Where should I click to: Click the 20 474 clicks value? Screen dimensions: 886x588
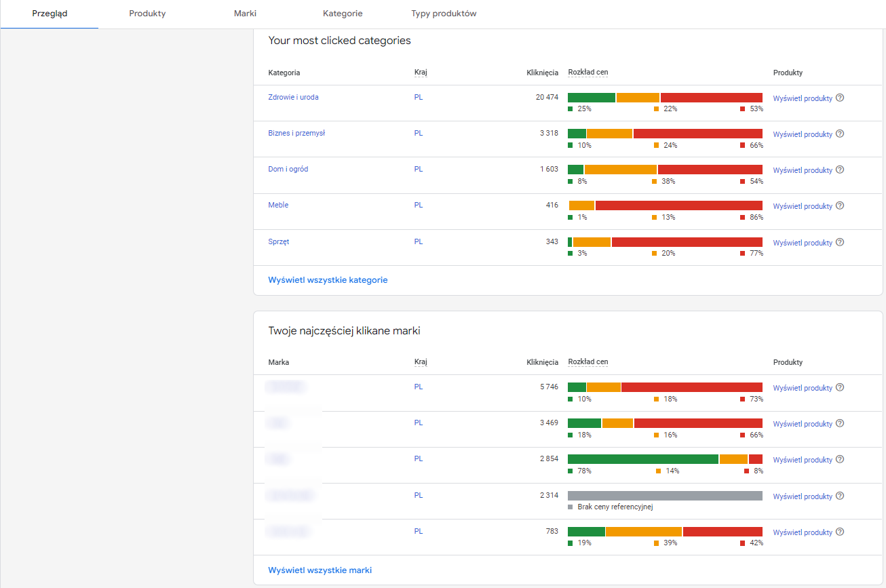(x=547, y=97)
